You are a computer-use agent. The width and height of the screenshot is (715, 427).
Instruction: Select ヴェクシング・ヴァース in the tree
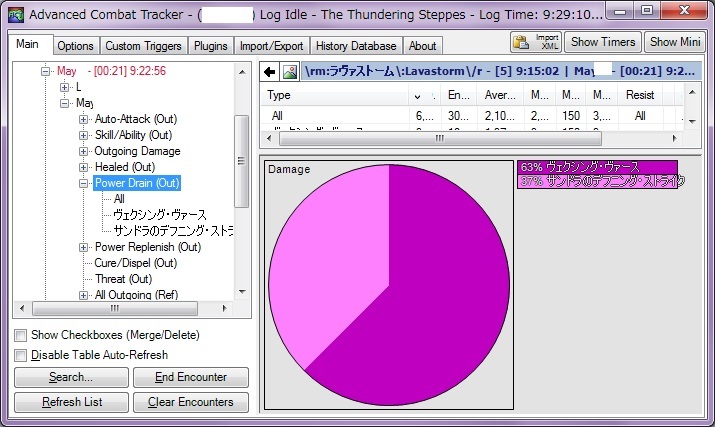[x=160, y=215]
